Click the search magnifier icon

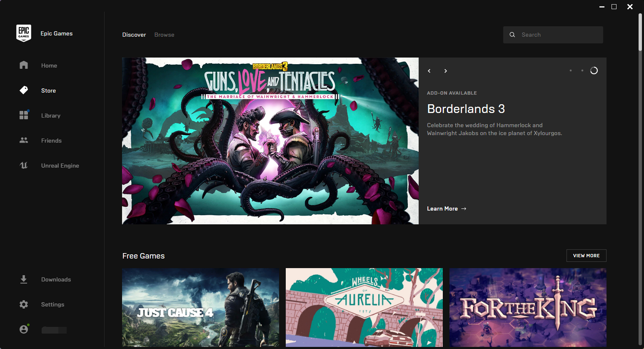[x=512, y=35]
